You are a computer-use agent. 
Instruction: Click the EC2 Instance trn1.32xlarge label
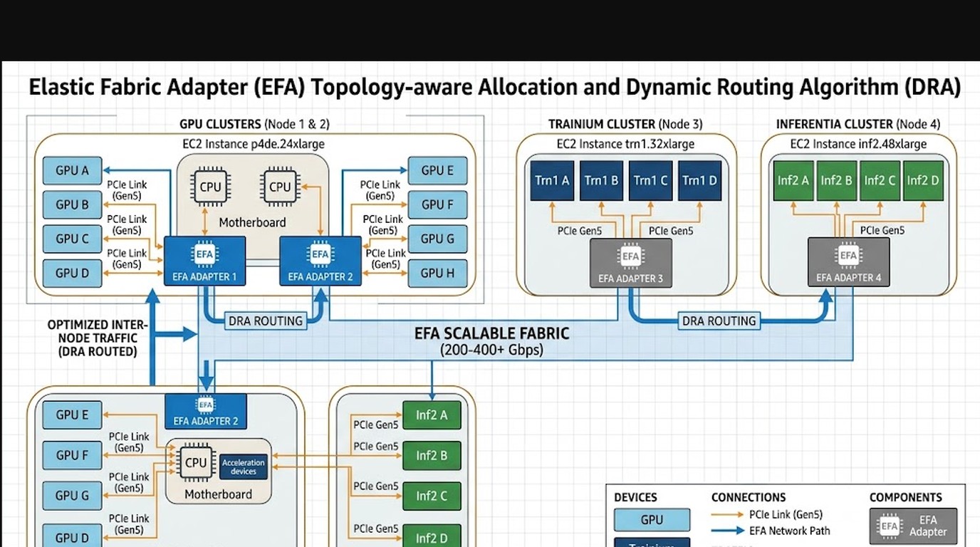coord(625,144)
